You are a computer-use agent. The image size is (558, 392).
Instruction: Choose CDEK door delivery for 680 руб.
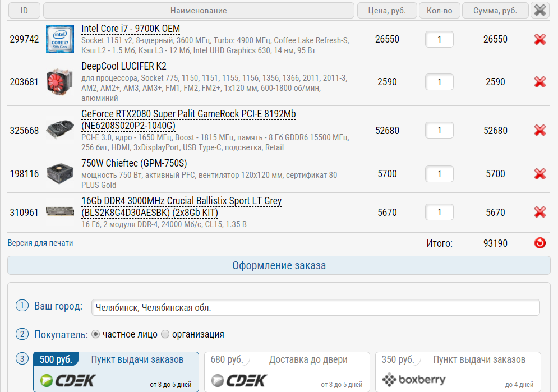pos(287,372)
